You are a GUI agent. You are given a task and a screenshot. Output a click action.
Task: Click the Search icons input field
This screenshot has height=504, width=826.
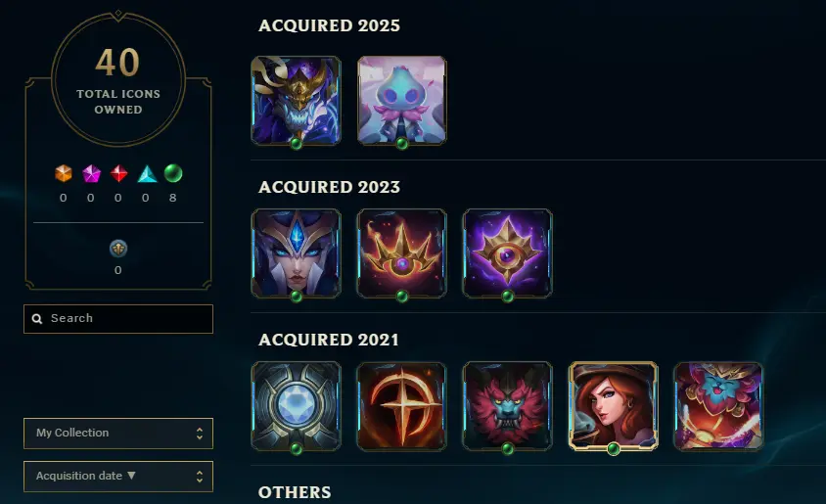pyautogui.click(x=118, y=319)
